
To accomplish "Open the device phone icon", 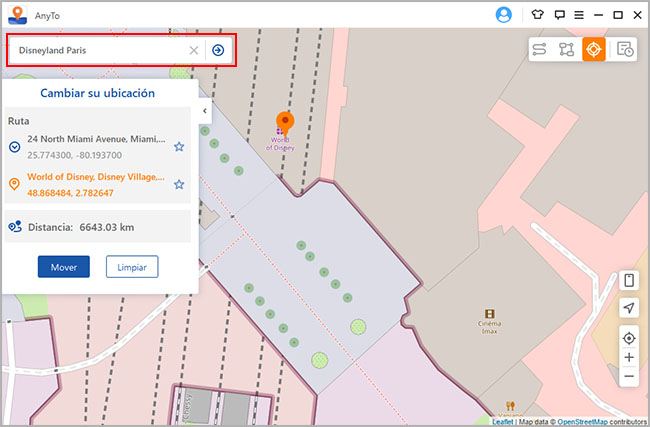I will coord(629,280).
